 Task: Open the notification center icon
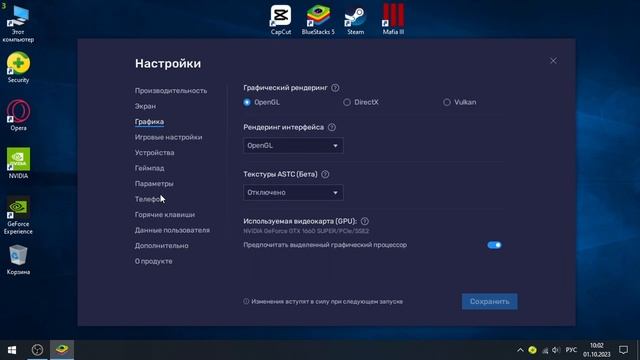tap(623, 350)
